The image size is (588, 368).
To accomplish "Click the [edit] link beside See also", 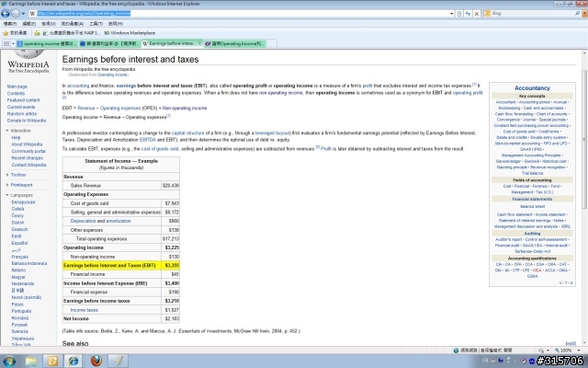I will (x=571, y=343).
